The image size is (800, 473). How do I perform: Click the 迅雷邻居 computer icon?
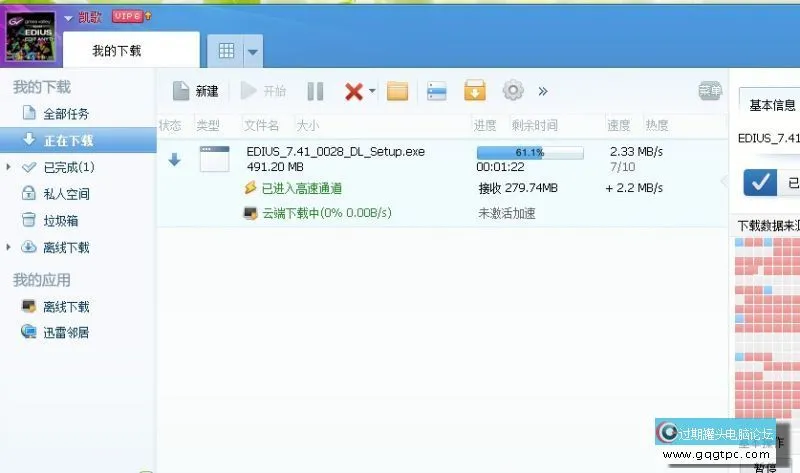[x=29, y=332]
